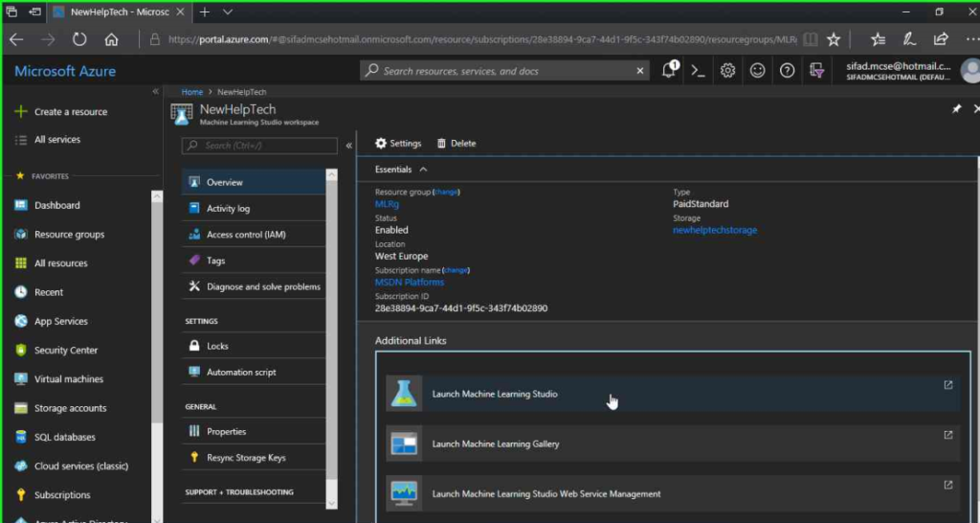Open newhelptechstorage storage link
980x523 pixels.
click(x=715, y=230)
